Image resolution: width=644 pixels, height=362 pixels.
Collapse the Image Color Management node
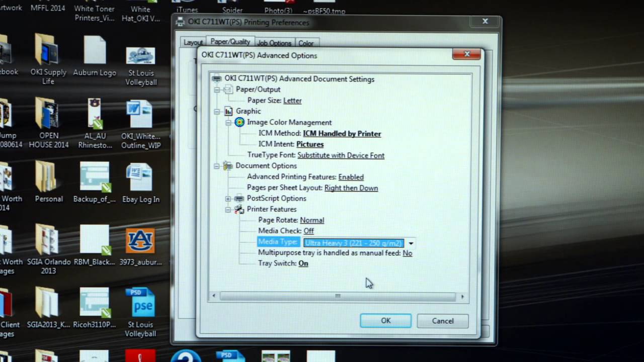coord(228,122)
